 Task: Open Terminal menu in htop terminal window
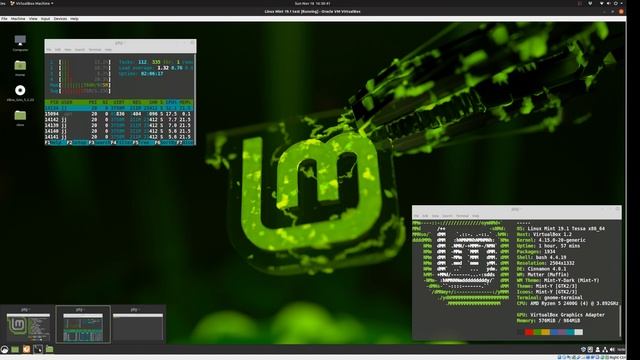(95, 49)
